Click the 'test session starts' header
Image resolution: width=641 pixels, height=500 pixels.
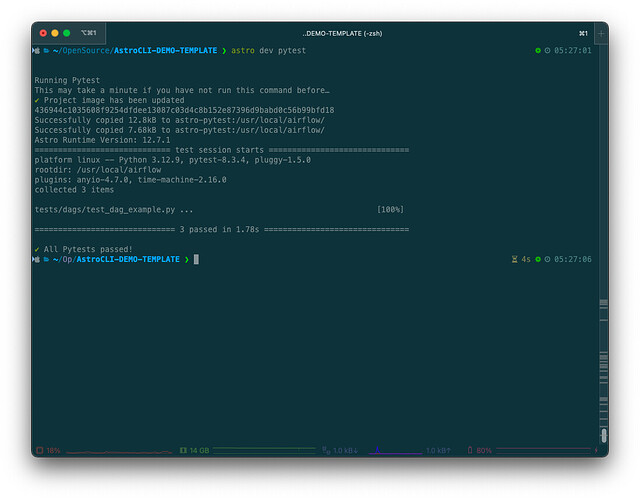pos(220,150)
